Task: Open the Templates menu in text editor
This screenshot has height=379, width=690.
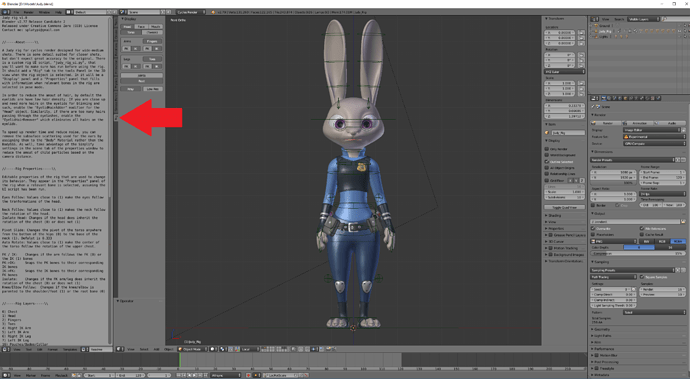Action: coord(70,349)
